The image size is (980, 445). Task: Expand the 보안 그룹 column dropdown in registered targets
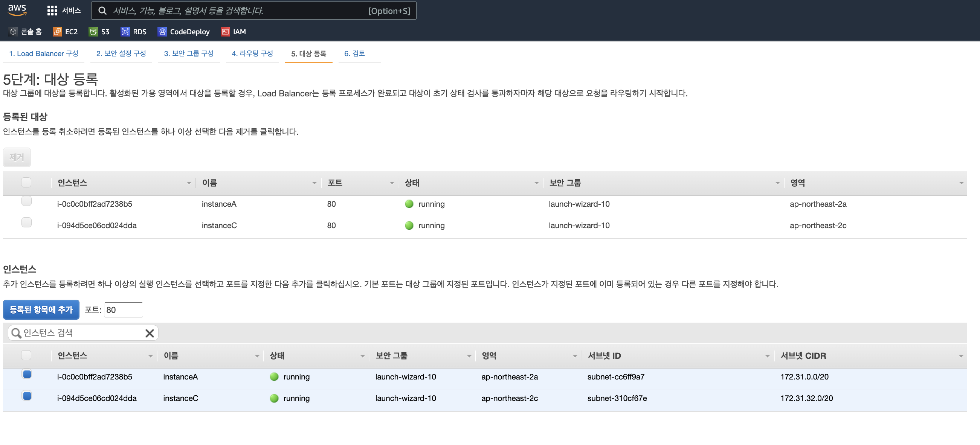[x=777, y=183]
